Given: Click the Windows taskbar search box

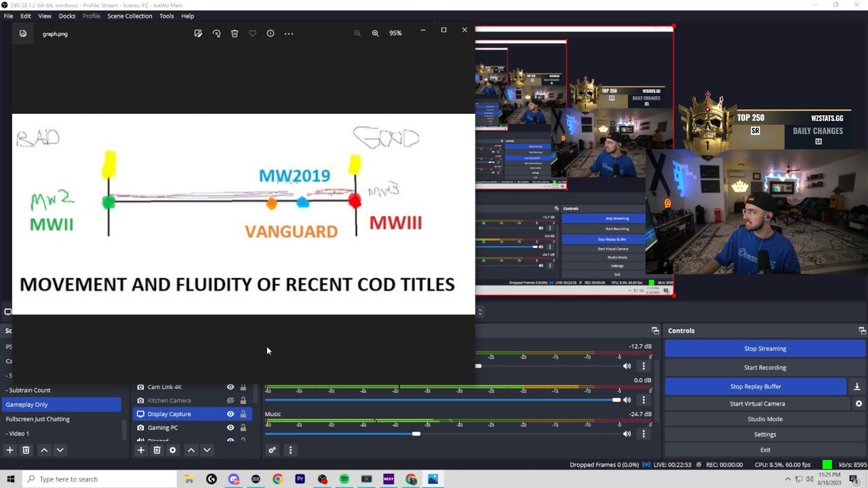Looking at the screenshot, I should tap(99, 479).
